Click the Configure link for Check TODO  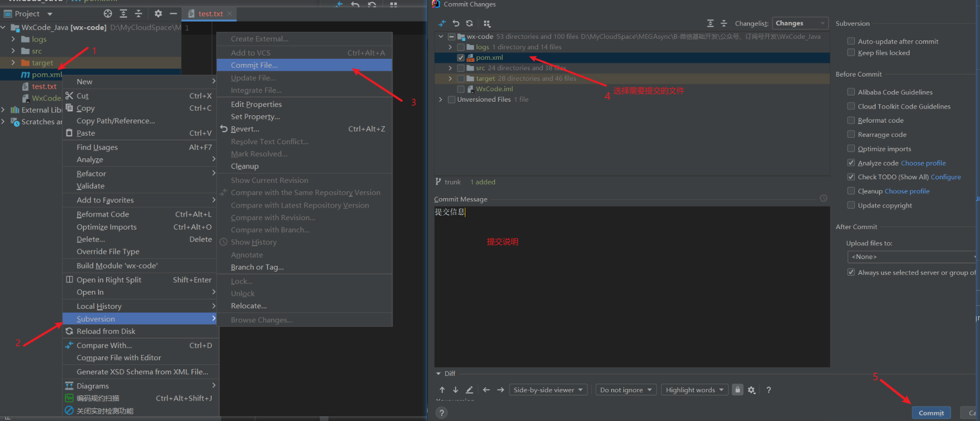click(945, 177)
